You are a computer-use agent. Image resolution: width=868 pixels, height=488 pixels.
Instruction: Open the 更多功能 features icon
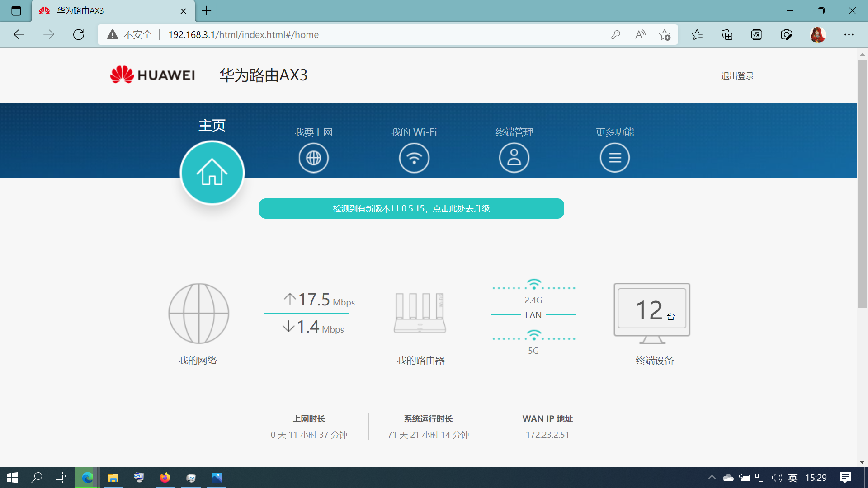(x=614, y=158)
